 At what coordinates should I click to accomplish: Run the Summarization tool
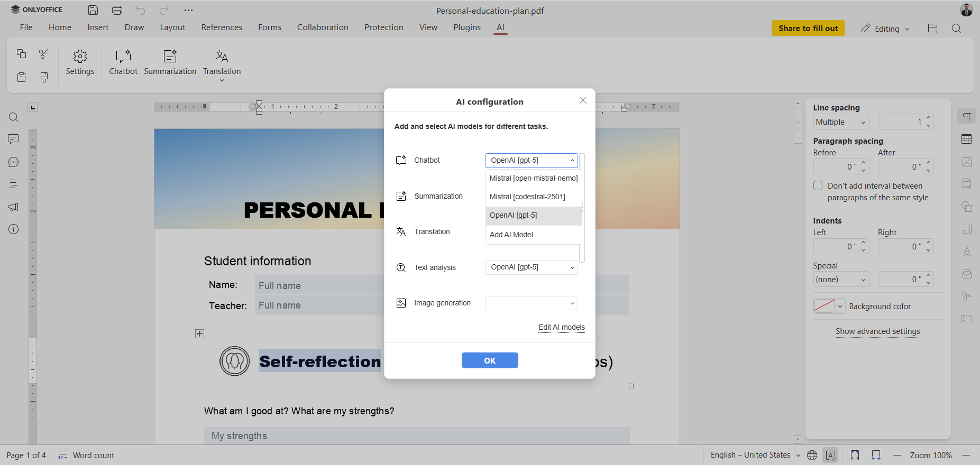(x=170, y=63)
